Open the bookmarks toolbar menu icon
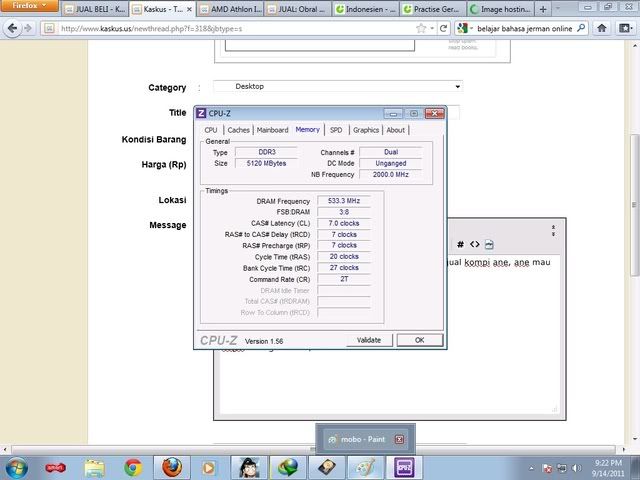Image resolution: width=640 pixels, height=480 pixels. click(624, 28)
